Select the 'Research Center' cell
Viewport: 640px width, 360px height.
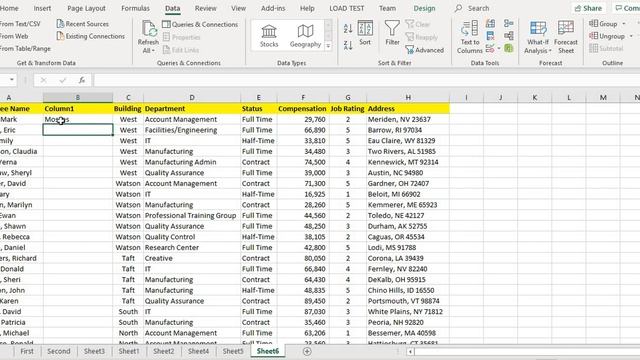[192, 247]
